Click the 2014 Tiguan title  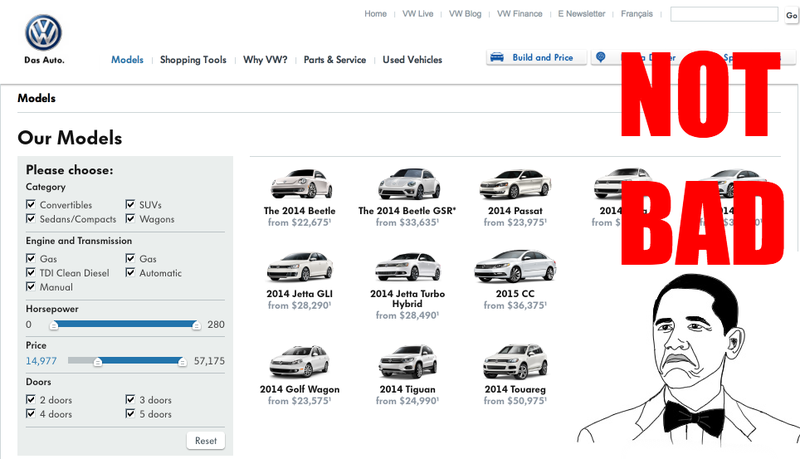tap(407, 389)
